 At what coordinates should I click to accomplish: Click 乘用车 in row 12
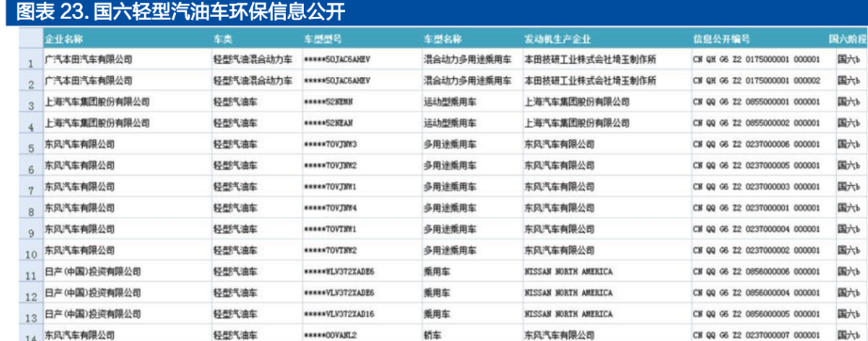tap(436, 293)
